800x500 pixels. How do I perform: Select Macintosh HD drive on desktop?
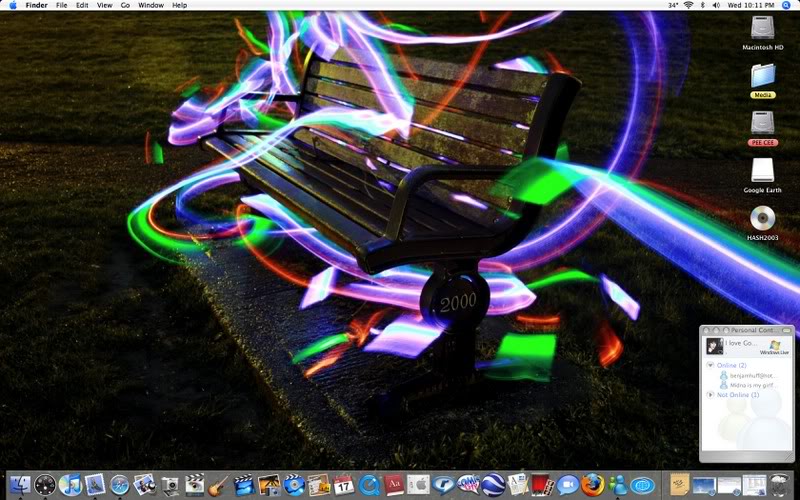pos(762,33)
